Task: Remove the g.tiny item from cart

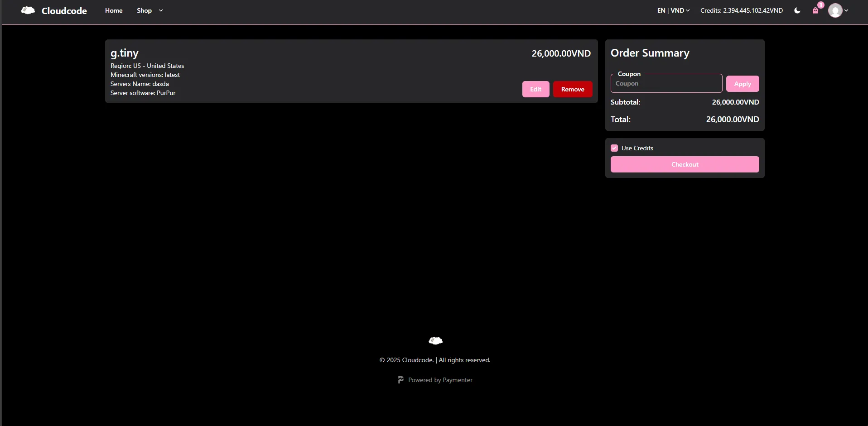Action: pyautogui.click(x=572, y=89)
